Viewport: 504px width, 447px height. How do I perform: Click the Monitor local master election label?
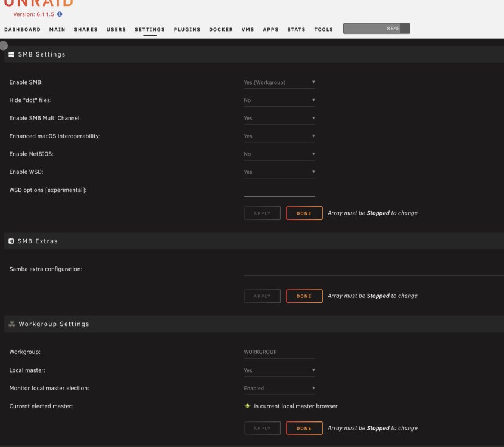click(x=49, y=388)
